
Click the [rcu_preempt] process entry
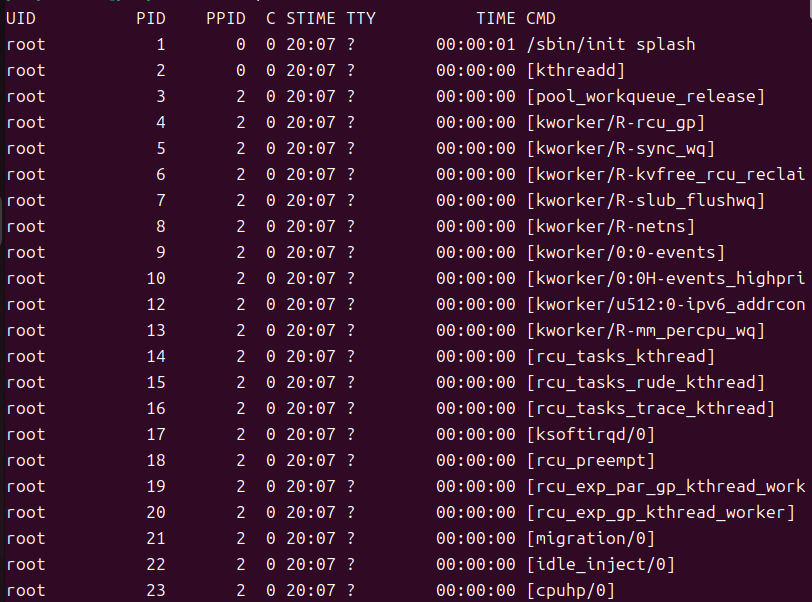590,460
